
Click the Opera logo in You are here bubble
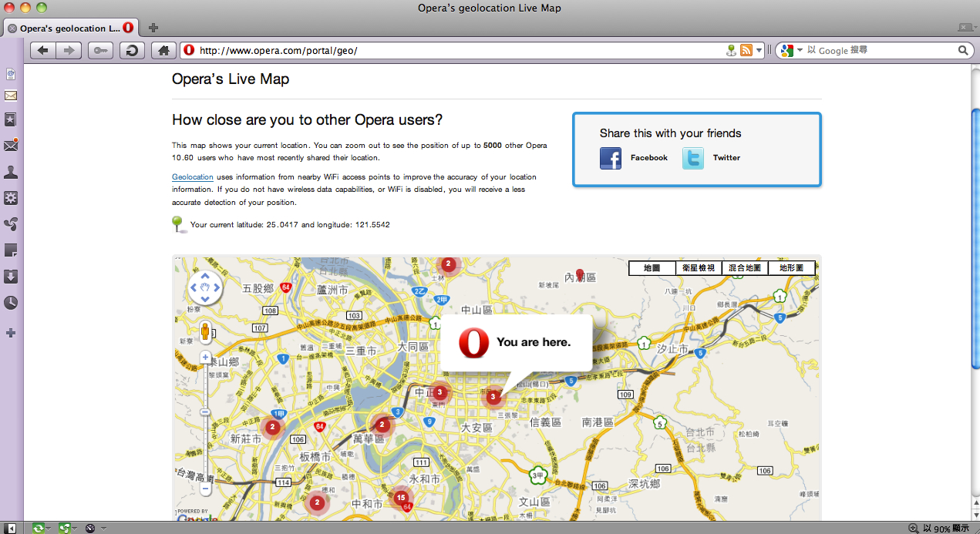[x=473, y=342]
